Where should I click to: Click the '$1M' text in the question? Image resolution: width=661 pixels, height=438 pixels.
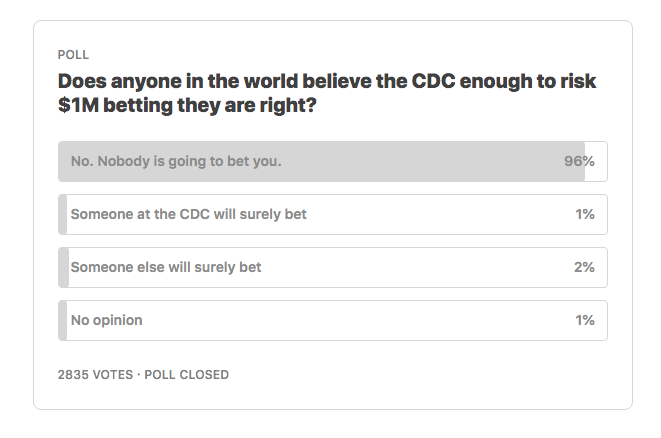[x=78, y=105]
